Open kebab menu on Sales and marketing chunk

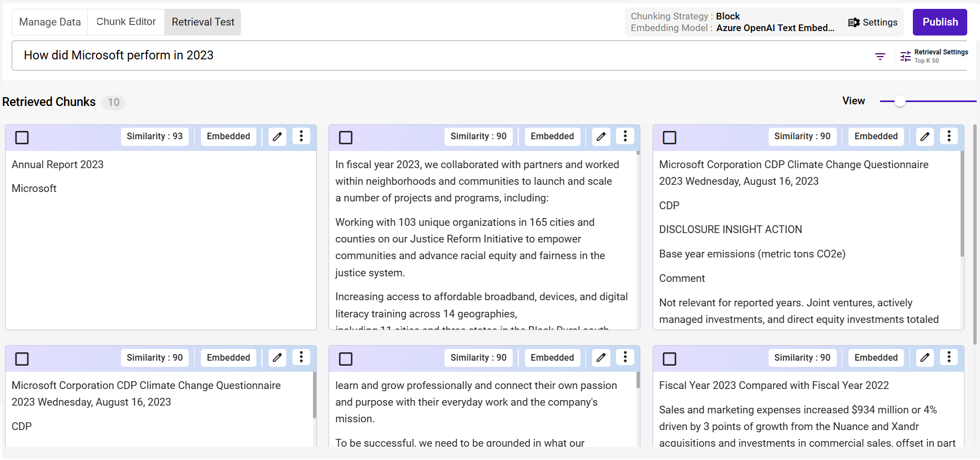(x=949, y=358)
